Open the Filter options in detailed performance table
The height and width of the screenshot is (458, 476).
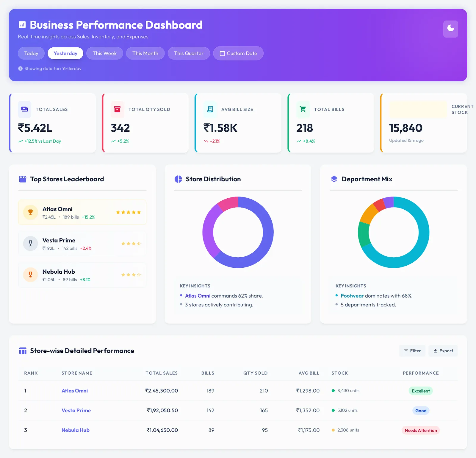click(412, 350)
